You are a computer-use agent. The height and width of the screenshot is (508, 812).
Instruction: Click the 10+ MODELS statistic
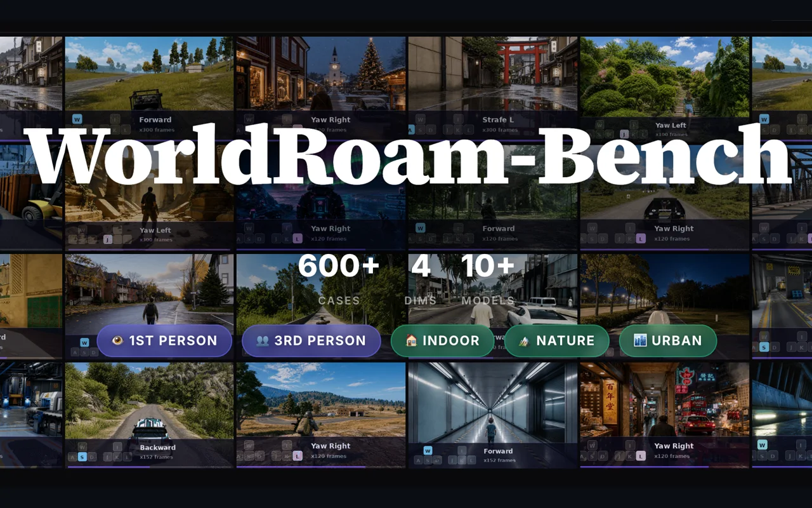(488, 279)
